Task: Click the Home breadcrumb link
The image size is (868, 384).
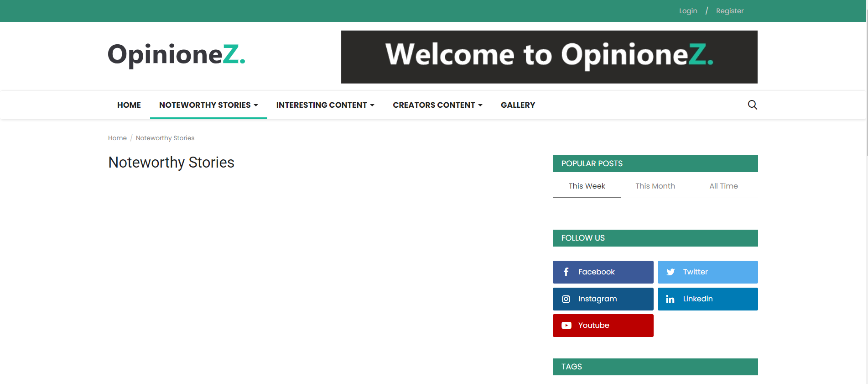Action: (117, 138)
